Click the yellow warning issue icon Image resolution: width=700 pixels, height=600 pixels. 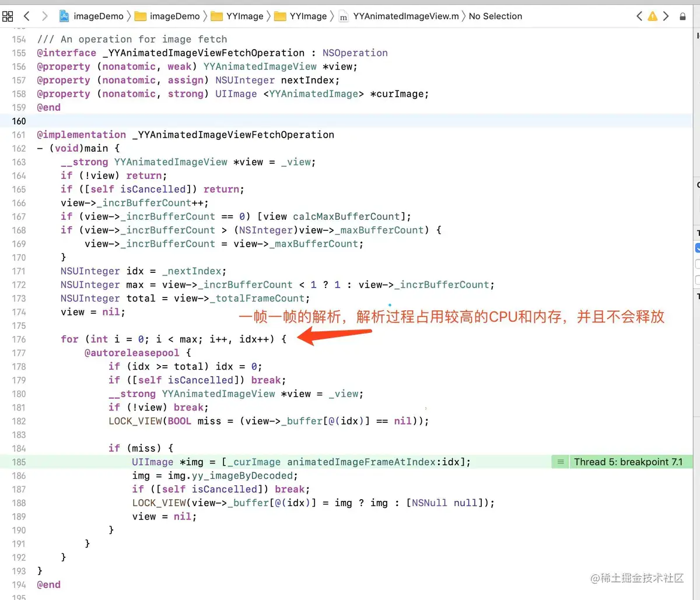[652, 16]
